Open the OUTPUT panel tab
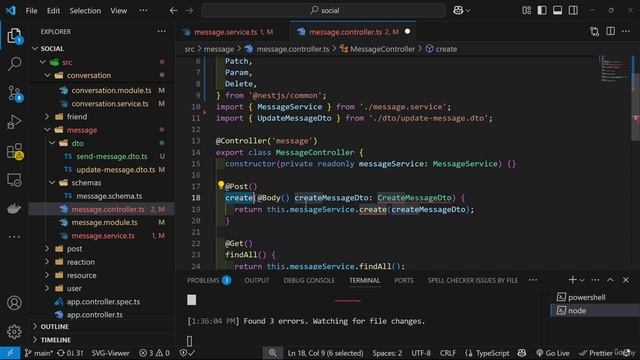 tap(257, 280)
